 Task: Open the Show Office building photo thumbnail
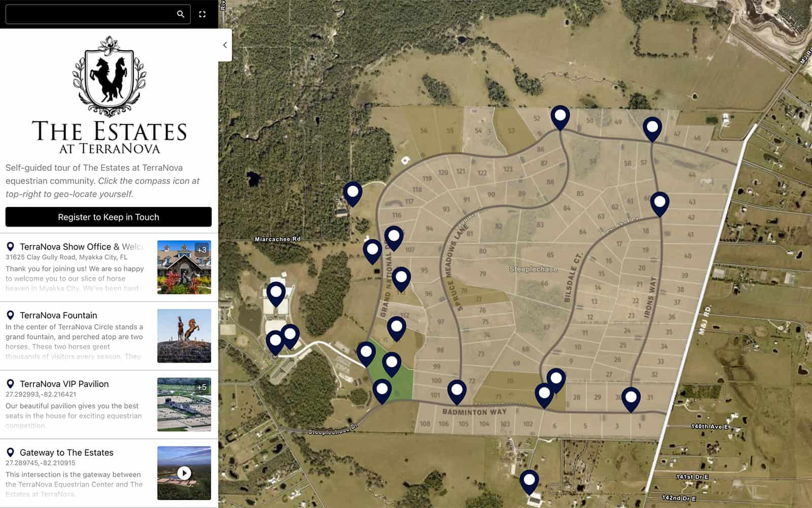tap(184, 267)
